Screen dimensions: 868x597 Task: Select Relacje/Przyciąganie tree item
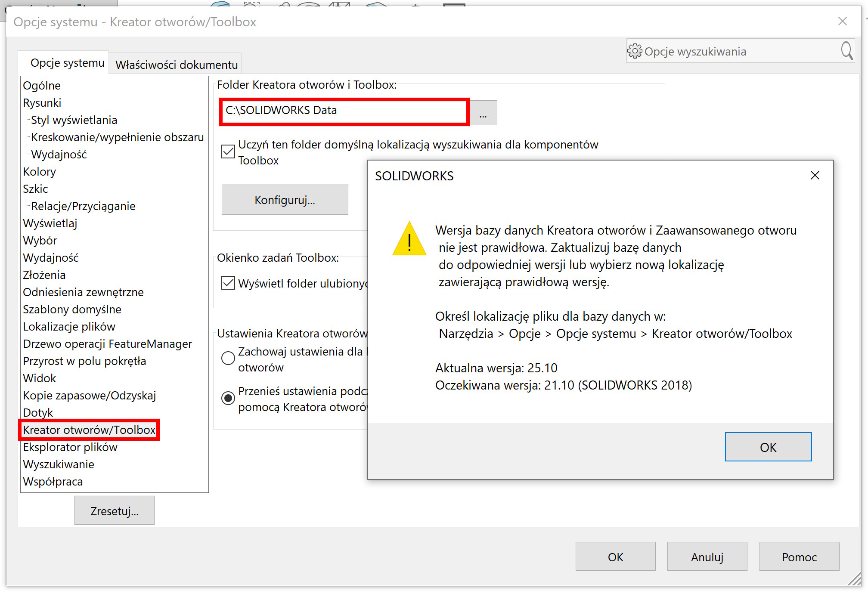pyautogui.click(x=83, y=206)
